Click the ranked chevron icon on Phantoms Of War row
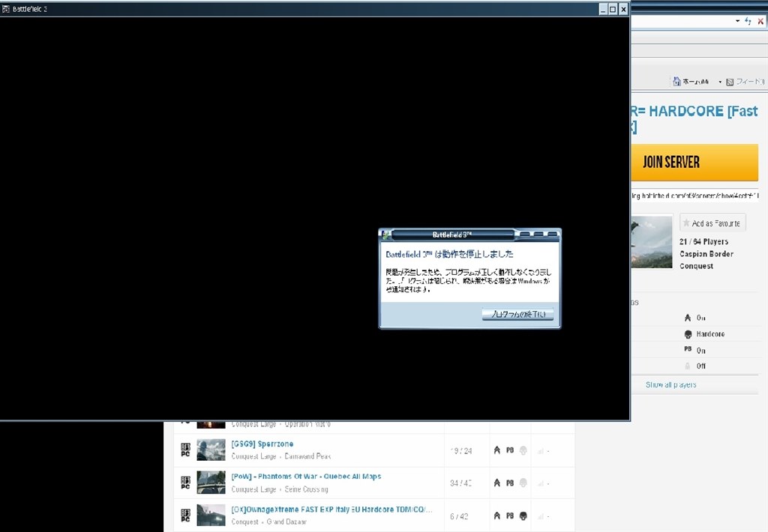The height and width of the screenshot is (532, 768). pos(496,483)
